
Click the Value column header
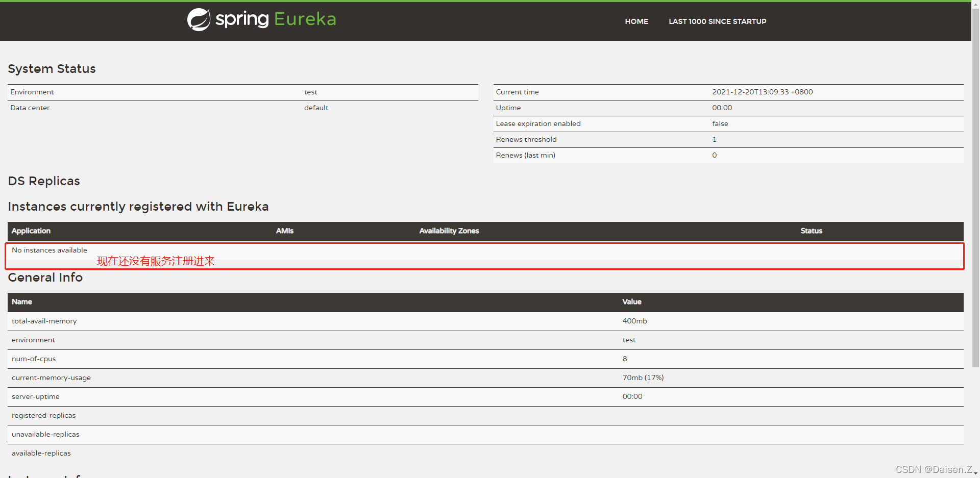coord(631,302)
